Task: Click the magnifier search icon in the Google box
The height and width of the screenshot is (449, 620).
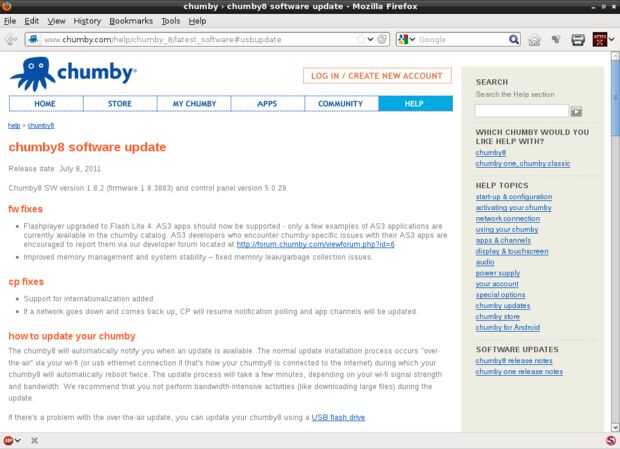Action: (x=514, y=40)
